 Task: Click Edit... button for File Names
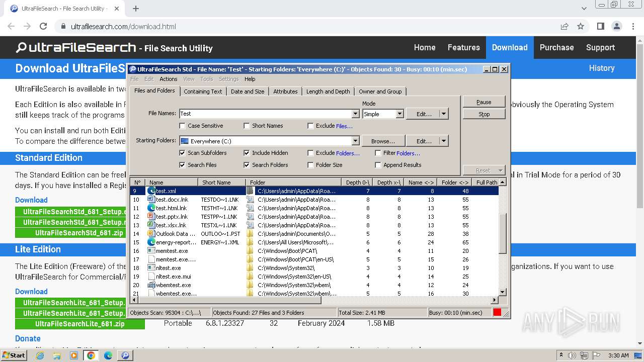tap(424, 114)
